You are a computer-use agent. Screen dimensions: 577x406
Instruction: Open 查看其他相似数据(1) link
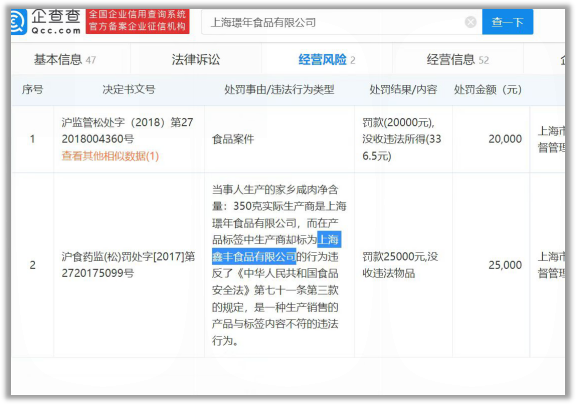click(x=110, y=156)
